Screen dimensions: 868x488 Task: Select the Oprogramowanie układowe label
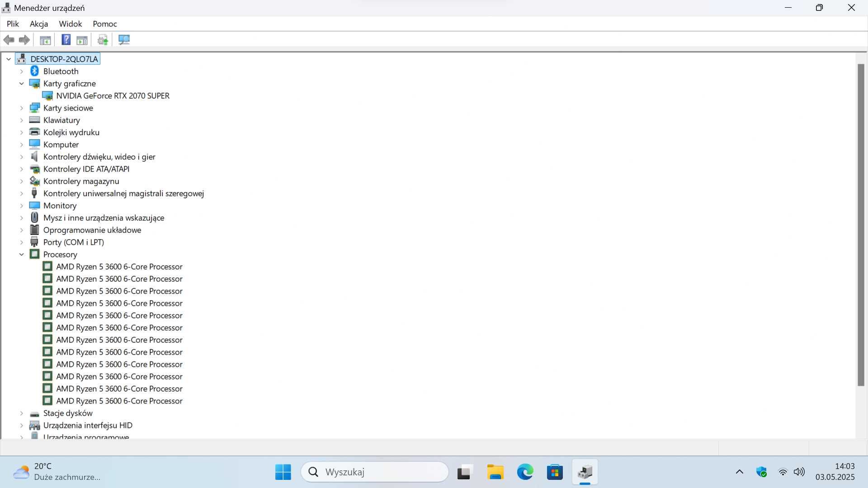pos(92,230)
